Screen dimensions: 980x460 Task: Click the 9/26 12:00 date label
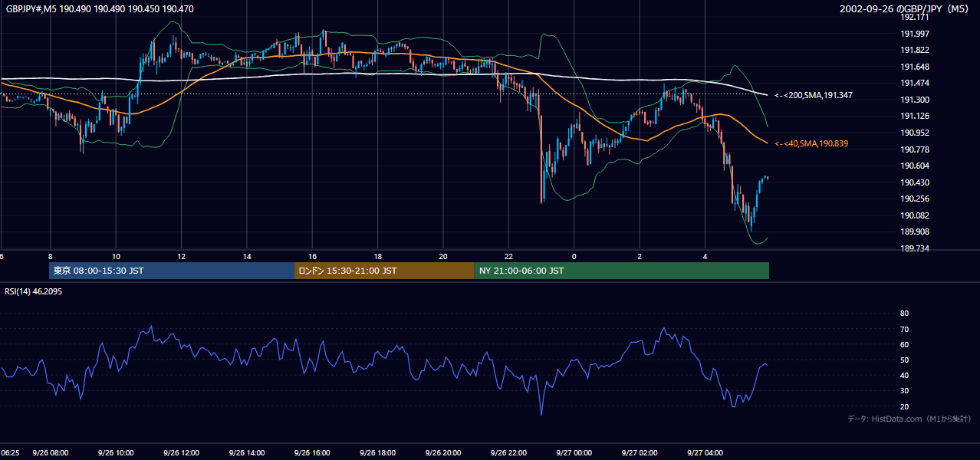pyautogui.click(x=182, y=453)
